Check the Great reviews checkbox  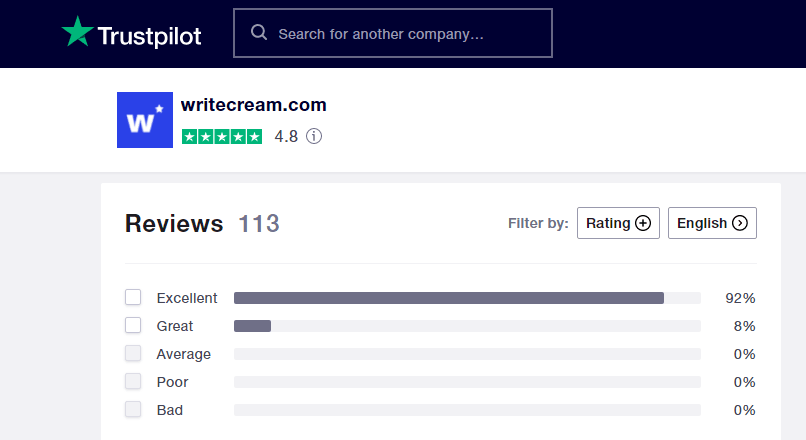pyautogui.click(x=133, y=325)
